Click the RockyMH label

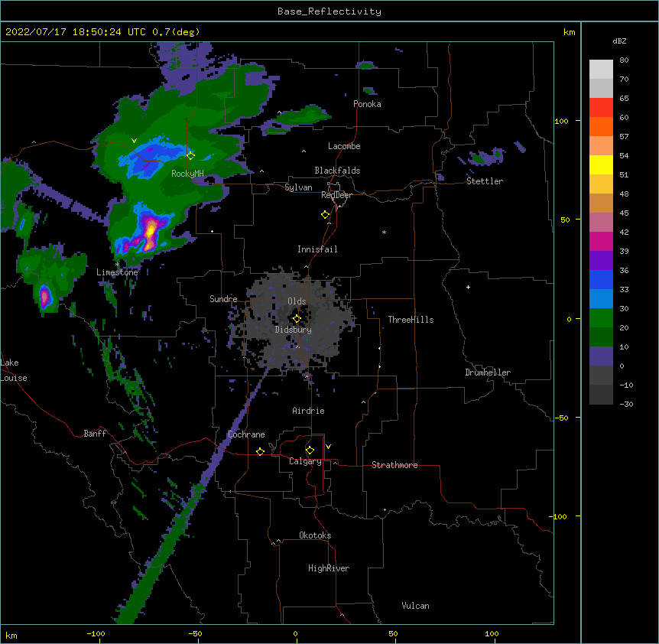187,173
